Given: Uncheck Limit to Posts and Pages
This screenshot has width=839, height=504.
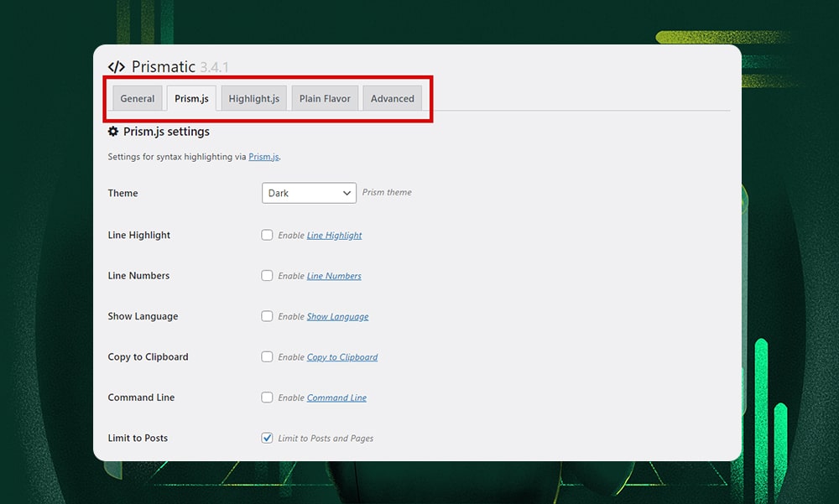Looking at the screenshot, I should click(267, 437).
